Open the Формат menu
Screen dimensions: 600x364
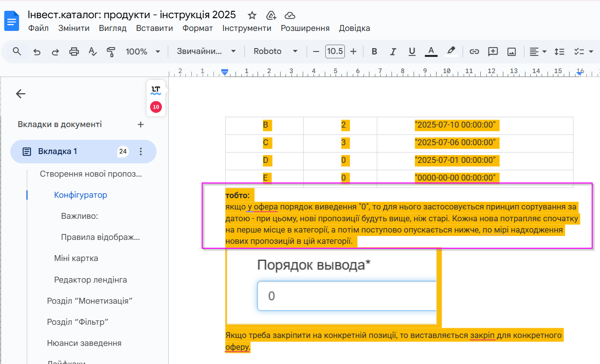(198, 28)
